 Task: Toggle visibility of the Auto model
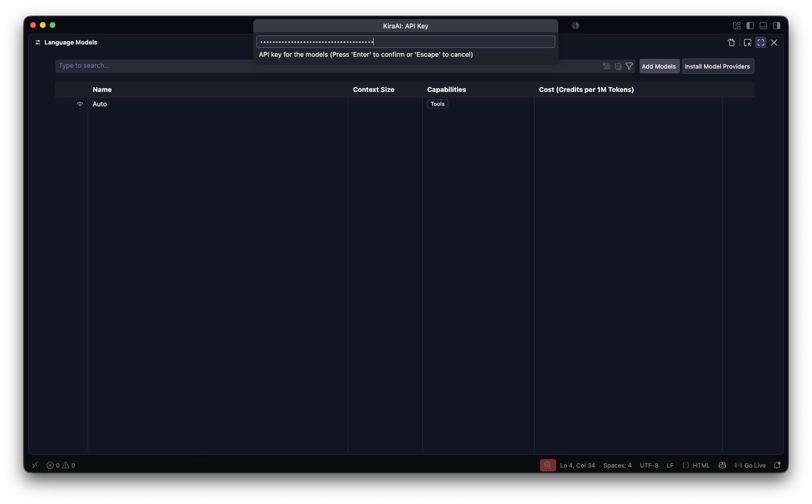coord(80,104)
